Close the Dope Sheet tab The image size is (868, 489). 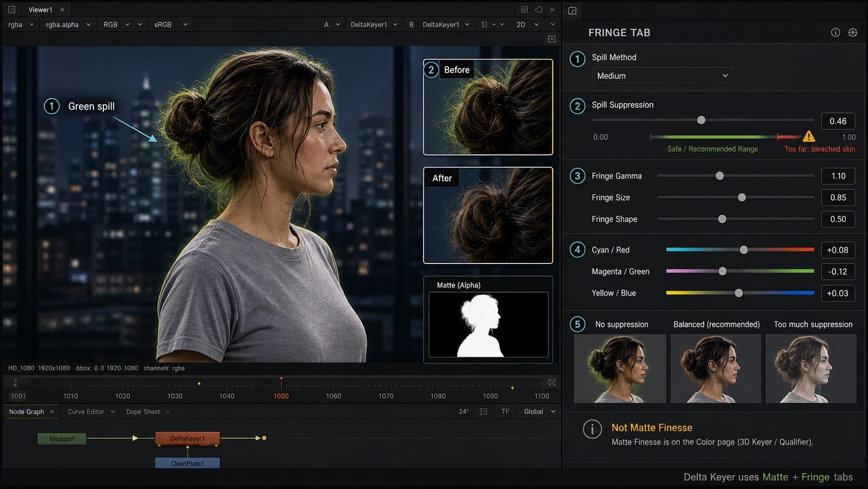click(x=168, y=412)
